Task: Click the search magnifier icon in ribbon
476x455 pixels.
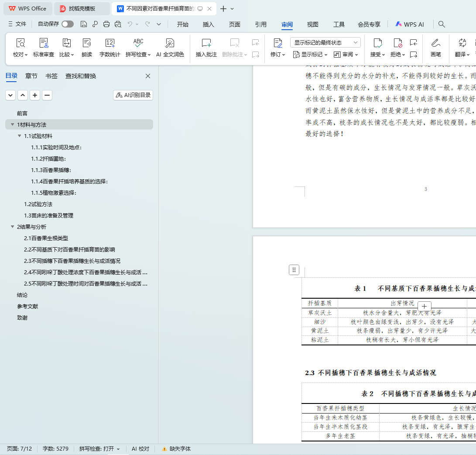Action: click(x=442, y=24)
